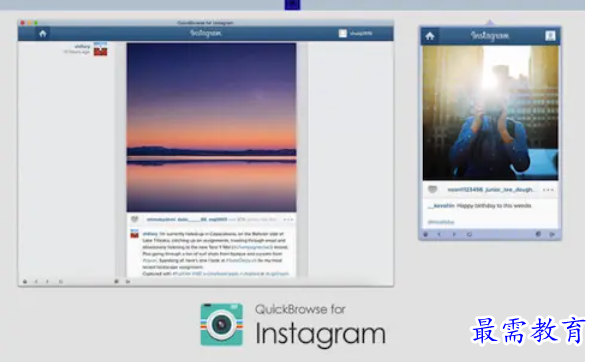Open post author avatar beside timestamp
Image resolution: width=594 pixels, height=362 pixels.
click(x=100, y=49)
